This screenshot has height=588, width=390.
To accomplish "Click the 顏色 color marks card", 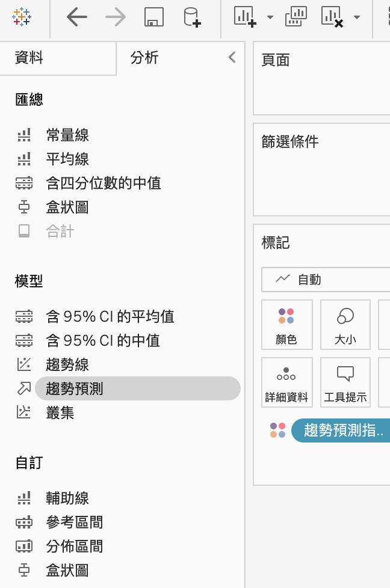I will (x=286, y=325).
